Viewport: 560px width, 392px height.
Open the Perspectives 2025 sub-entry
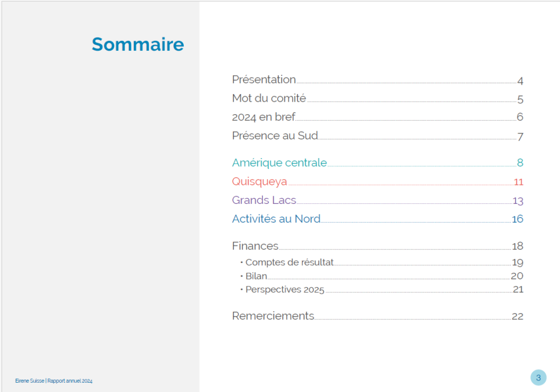[284, 290]
